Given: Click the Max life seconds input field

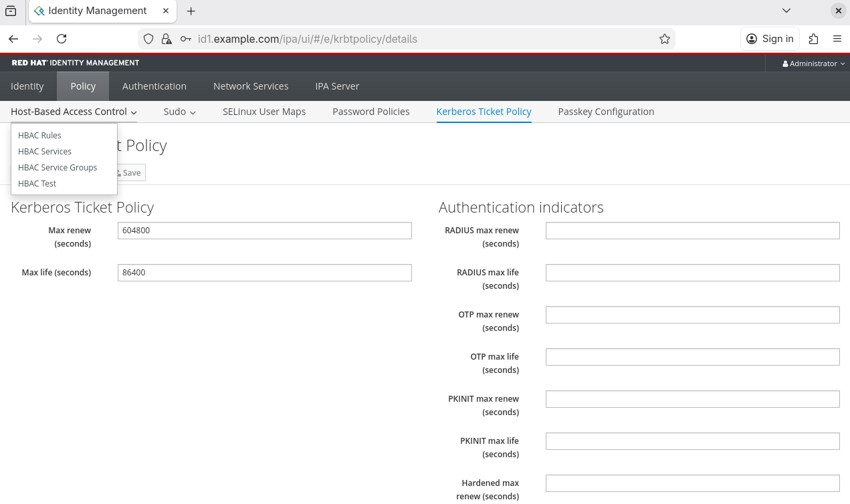Looking at the screenshot, I should (264, 273).
